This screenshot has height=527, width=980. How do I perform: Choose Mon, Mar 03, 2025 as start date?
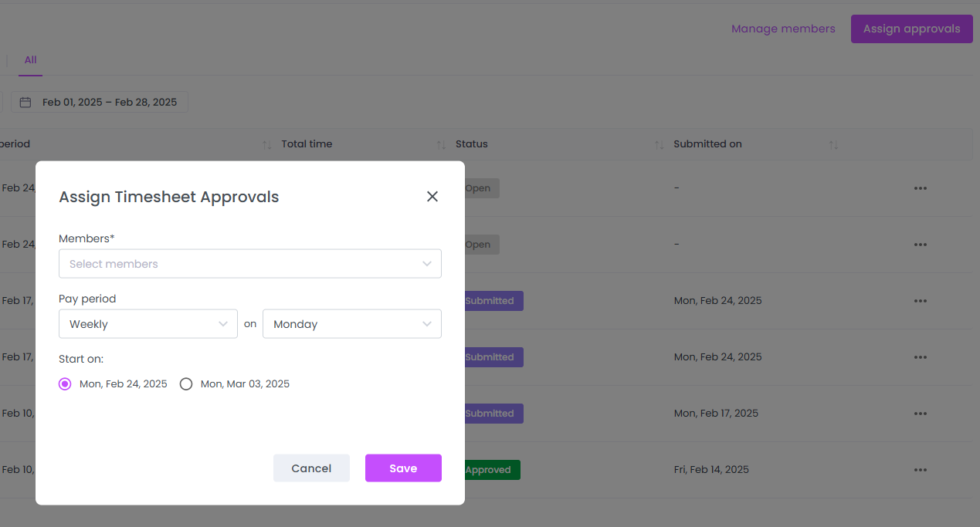(x=185, y=383)
